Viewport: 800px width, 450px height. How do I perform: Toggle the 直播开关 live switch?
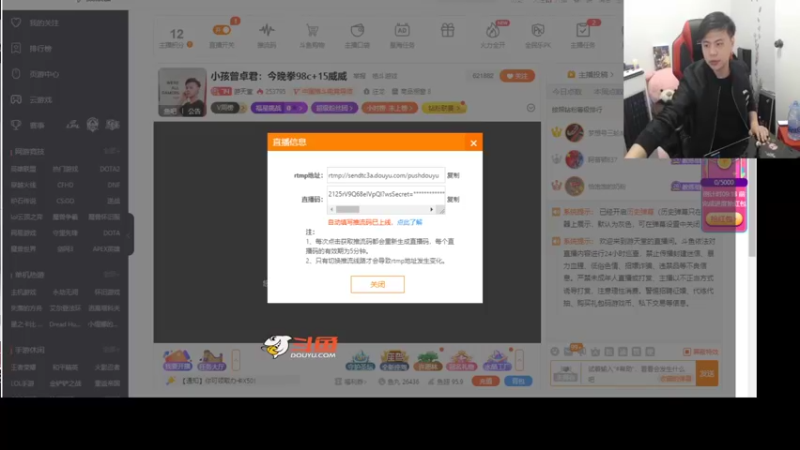tap(222, 30)
